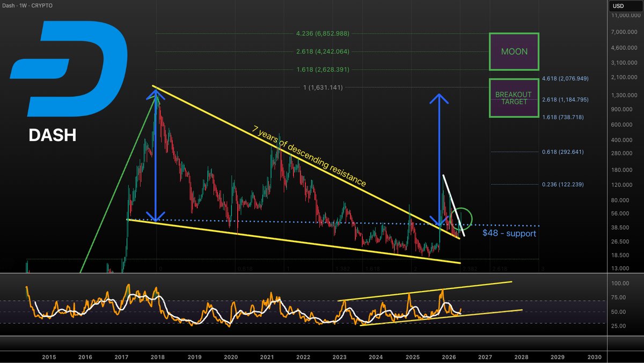Viewport: 644px width, 363px height.
Task: Click the 2020 label on the time axis
Action: click(230, 357)
